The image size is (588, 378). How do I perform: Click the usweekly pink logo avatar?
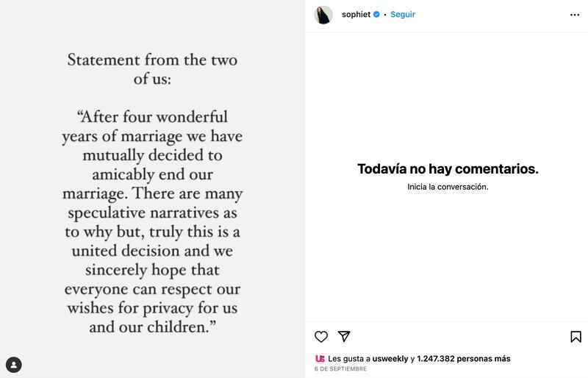[320, 358]
